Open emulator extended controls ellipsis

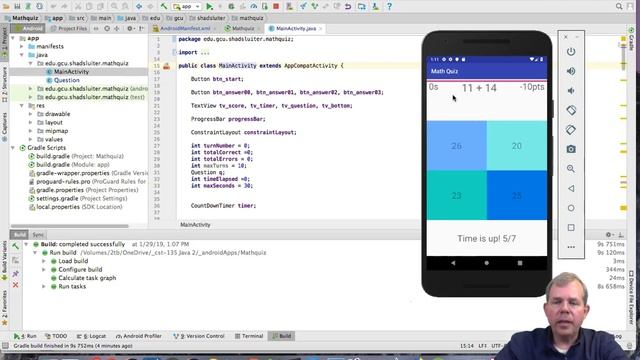tap(571, 247)
